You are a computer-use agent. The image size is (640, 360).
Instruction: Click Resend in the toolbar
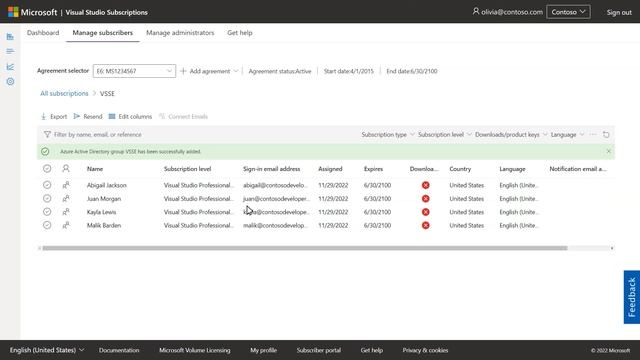pos(88,116)
